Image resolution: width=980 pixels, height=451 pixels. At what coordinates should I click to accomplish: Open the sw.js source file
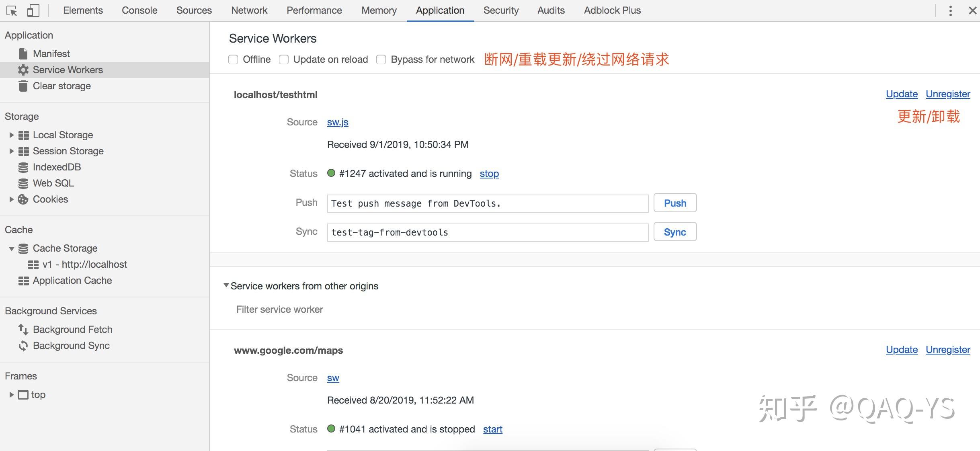click(x=337, y=122)
